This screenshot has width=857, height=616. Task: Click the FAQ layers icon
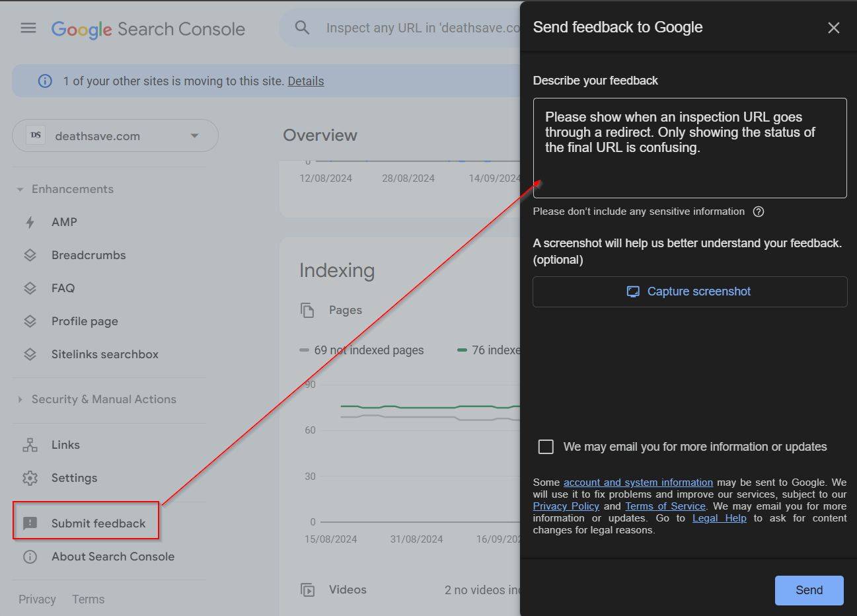coord(30,288)
